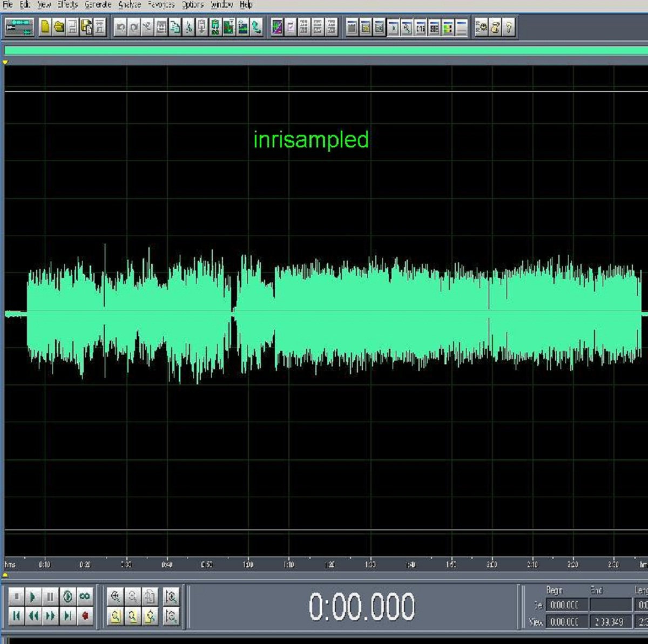Jump to the beginning of the waveform

[16, 615]
